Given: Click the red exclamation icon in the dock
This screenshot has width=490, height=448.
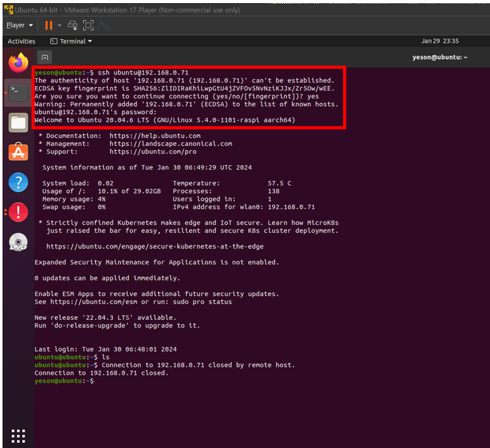Looking at the screenshot, I should pos(18,212).
